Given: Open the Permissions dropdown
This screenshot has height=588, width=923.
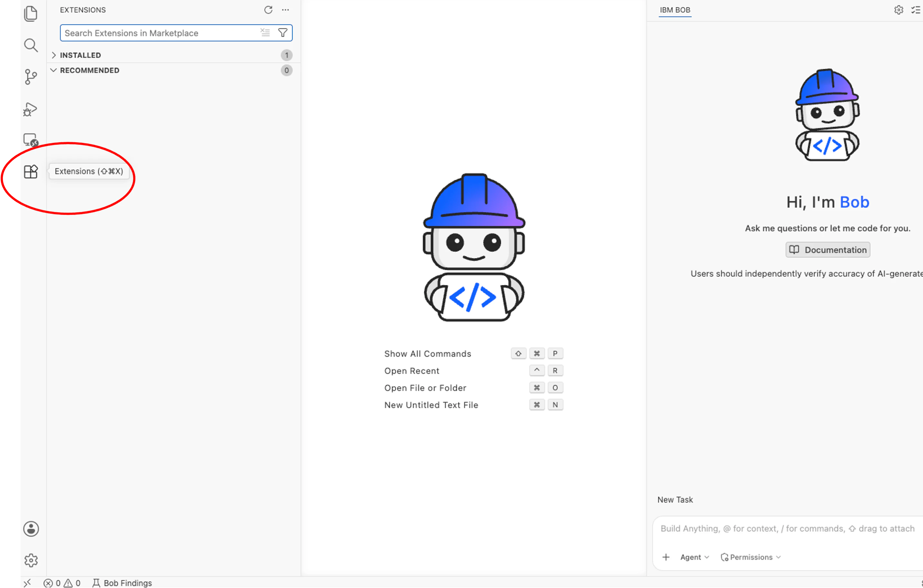Looking at the screenshot, I should pyautogui.click(x=751, y=557).
